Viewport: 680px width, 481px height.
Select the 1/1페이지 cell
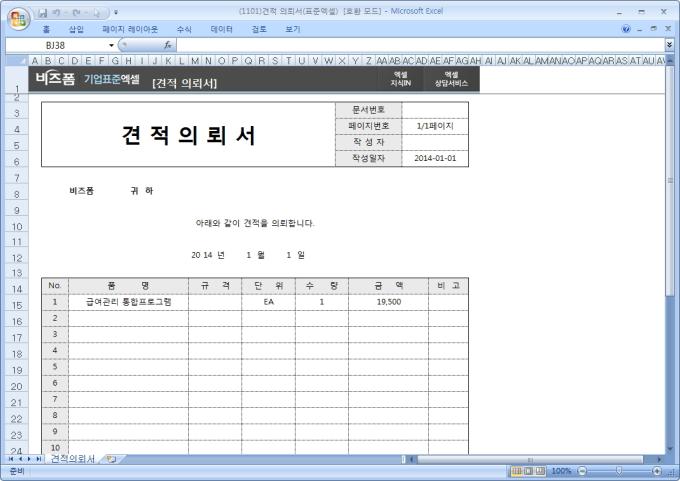[435, 126]
